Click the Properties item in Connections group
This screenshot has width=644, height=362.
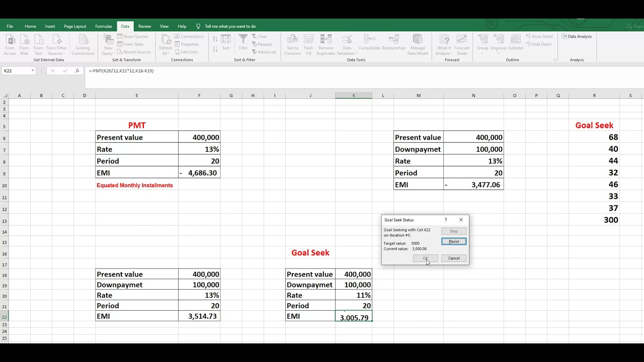coord(186,44)
